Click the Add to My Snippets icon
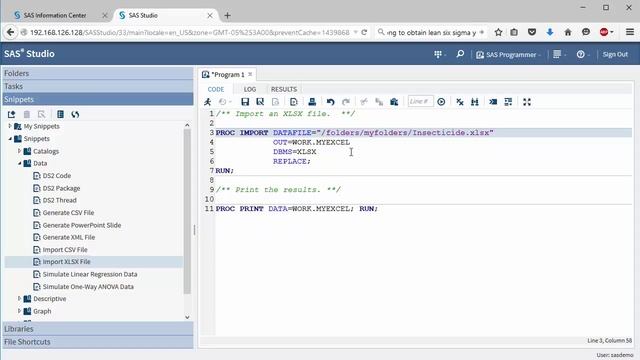 (x=294, y=102)
